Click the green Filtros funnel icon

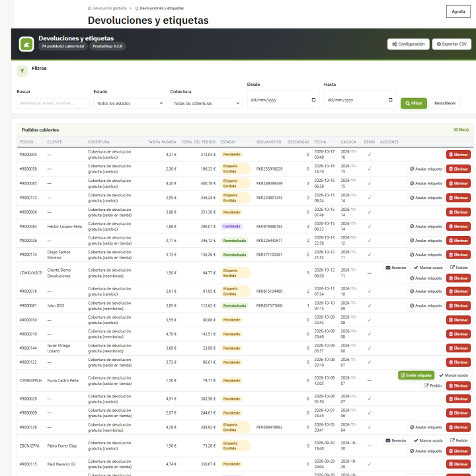22,71
